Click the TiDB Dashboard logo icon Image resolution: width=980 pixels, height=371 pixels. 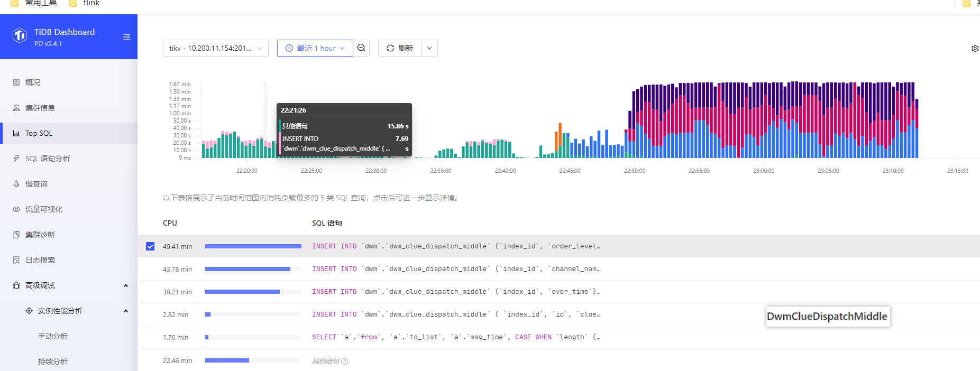click(20, 36)
